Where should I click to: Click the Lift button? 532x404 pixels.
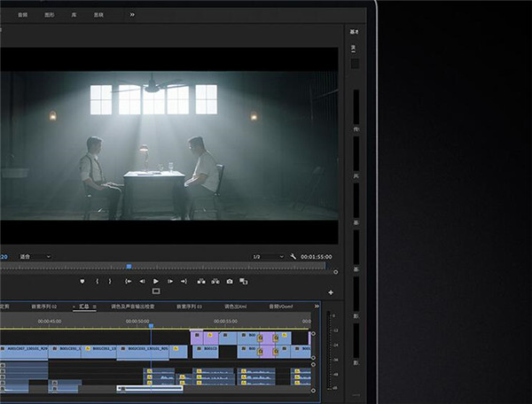tap(201, 282)
